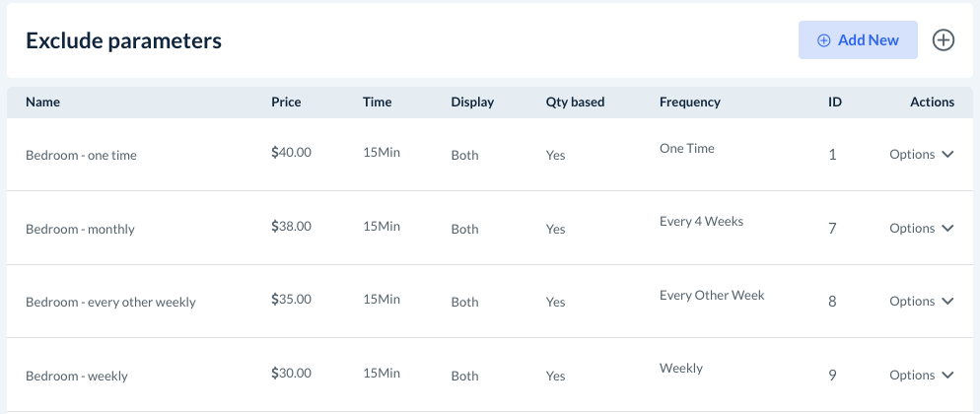Viewport: 980px width, 414px height.
Task: Click the Display column header
Action: tap(472, 103)
